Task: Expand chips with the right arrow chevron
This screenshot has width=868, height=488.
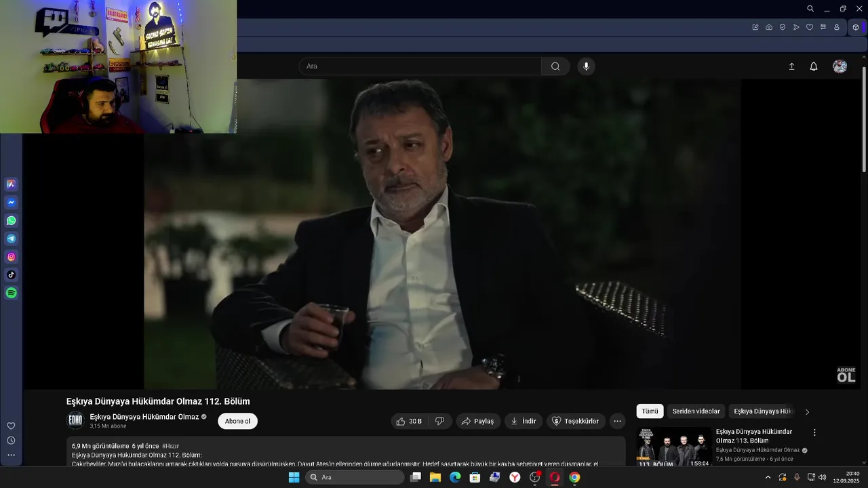Action: [807, 411]
